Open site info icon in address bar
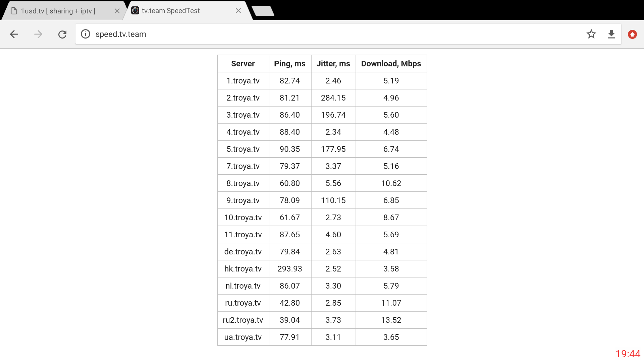This screenshot has height=362, width=644. coord(86,34)
